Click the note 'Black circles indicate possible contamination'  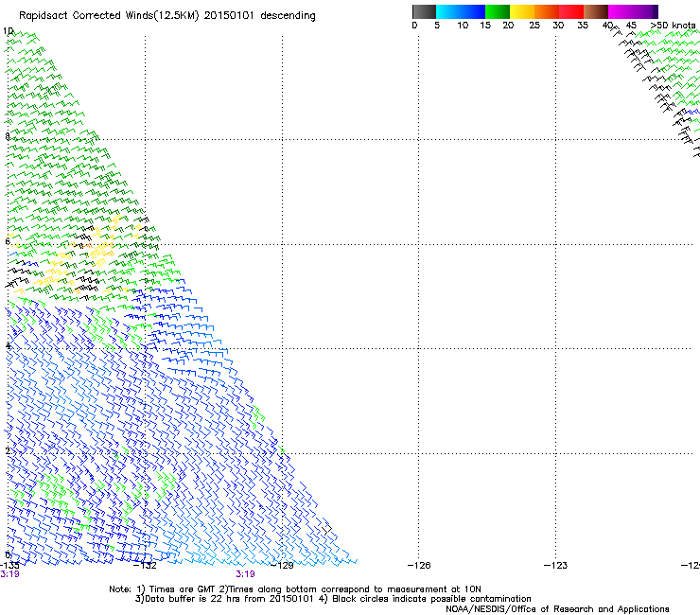point(431,599)
